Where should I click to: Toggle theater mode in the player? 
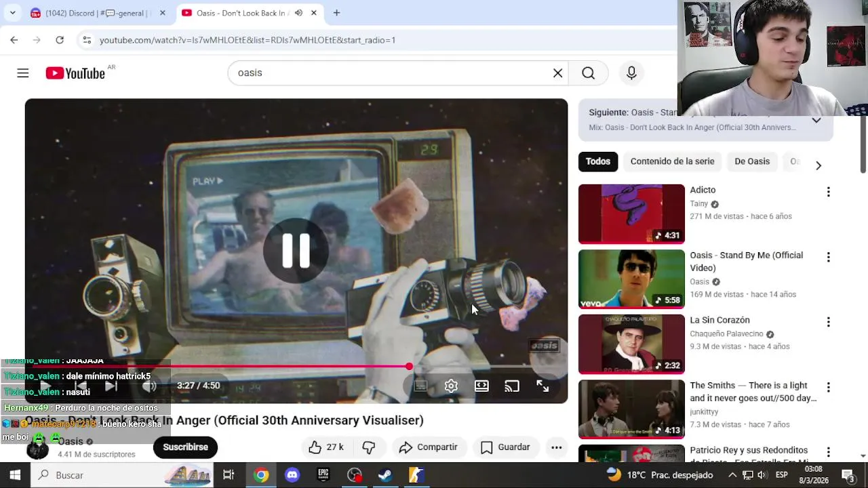(x=481, y=386)
